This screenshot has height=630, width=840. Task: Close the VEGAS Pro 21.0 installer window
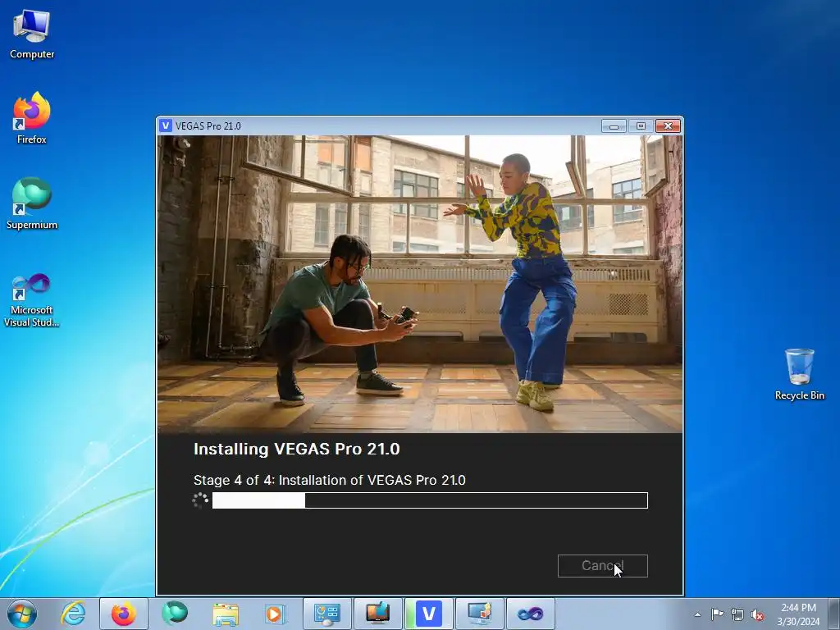coord(668,126)
